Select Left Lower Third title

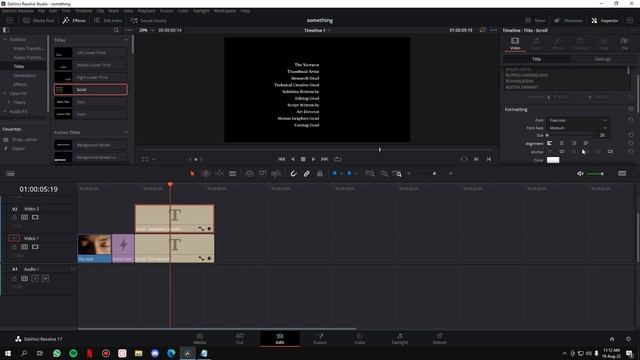pos(90,53)
